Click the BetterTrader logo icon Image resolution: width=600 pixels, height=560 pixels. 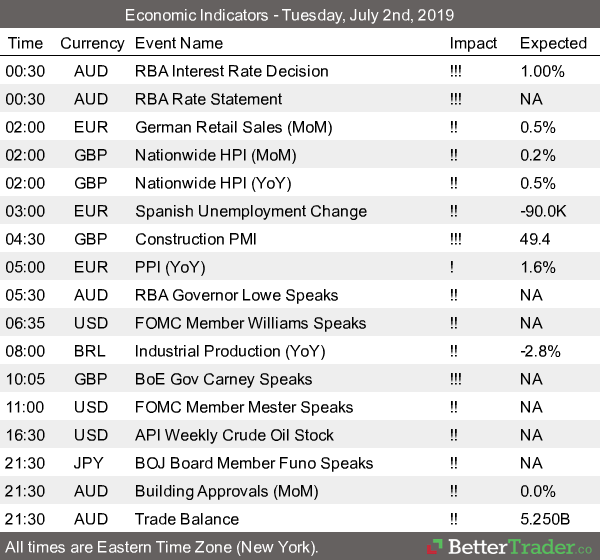tap(433, 547)
